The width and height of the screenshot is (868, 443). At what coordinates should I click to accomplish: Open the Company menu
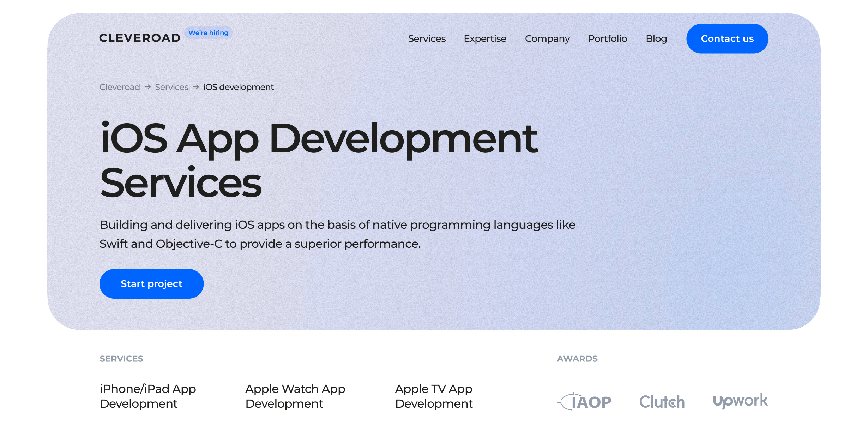pyautogui.click(x=547, y=39)
